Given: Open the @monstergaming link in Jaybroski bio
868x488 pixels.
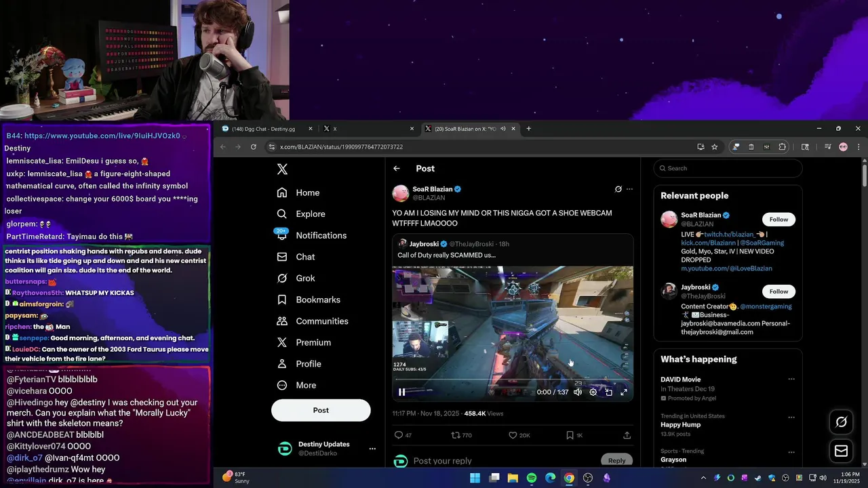Looking at the screenshot, I should [766, 306].
